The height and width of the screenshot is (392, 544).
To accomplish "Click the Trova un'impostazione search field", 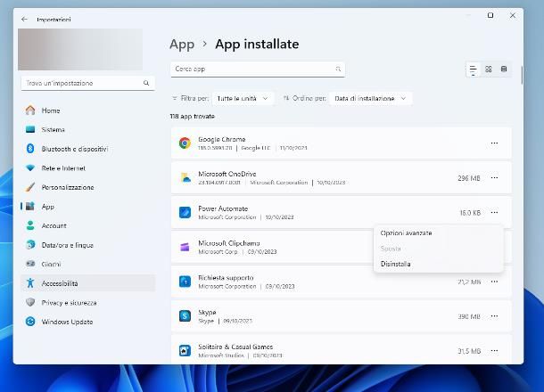I will point(87,83).
